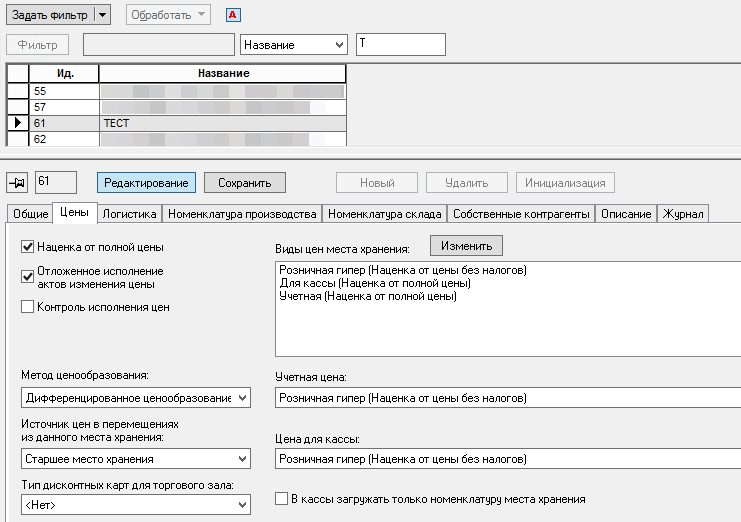Click 'Изменить' button for price types
The image size is (741, 522).
[x=466, y=246]
